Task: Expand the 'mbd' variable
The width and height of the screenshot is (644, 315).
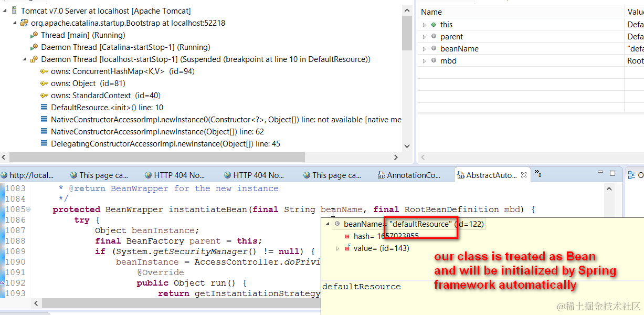Action: [x=424, y=61]
